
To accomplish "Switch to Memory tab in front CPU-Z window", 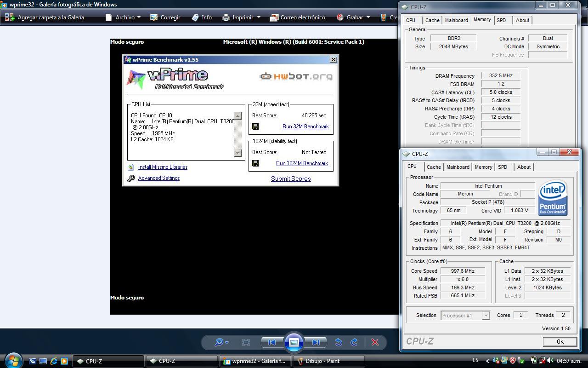I will (484, 167).
